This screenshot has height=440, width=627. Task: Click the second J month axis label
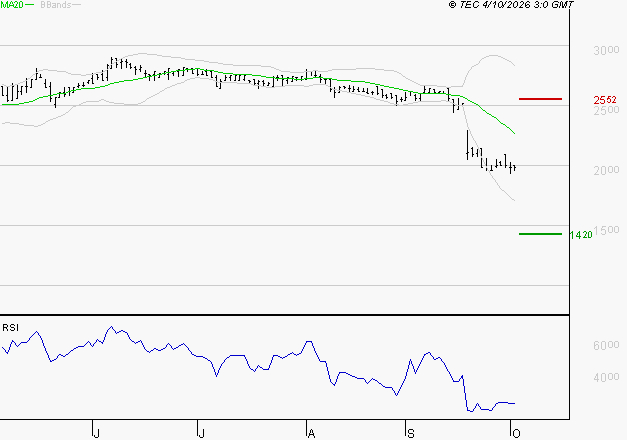(x=202, y=433)
